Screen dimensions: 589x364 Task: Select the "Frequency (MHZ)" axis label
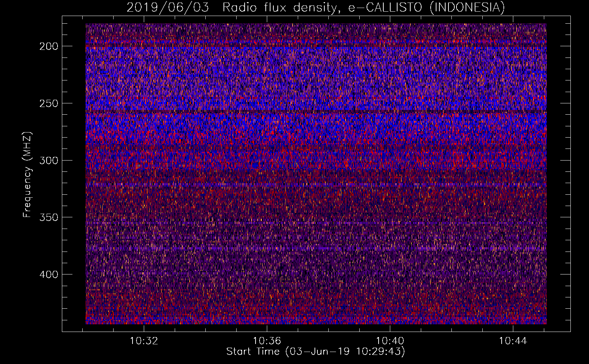pyautogui.click(x=27, y=174)
